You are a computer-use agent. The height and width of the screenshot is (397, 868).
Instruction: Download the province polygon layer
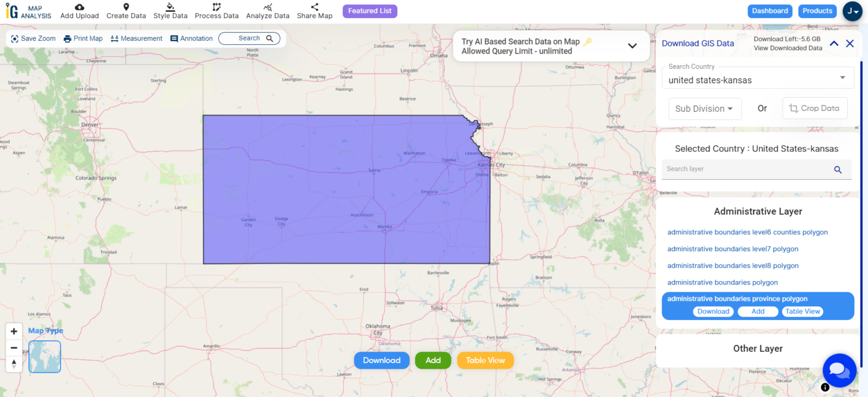point(713,311)
